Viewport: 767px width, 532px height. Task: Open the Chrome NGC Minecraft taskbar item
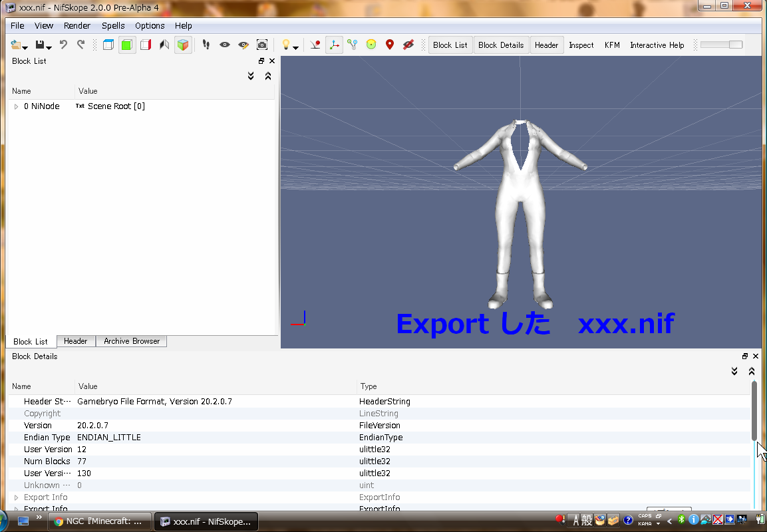[100, 521]
